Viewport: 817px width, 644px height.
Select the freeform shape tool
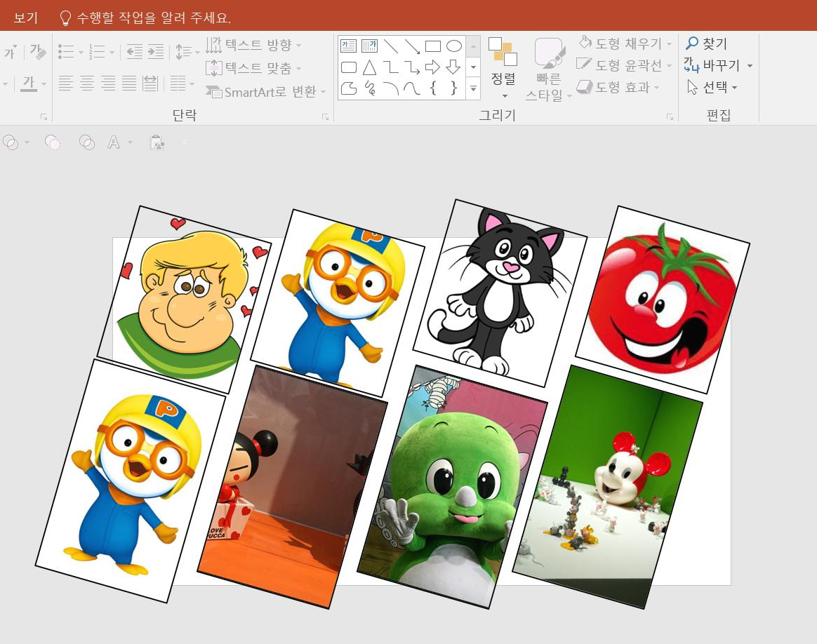349,88
